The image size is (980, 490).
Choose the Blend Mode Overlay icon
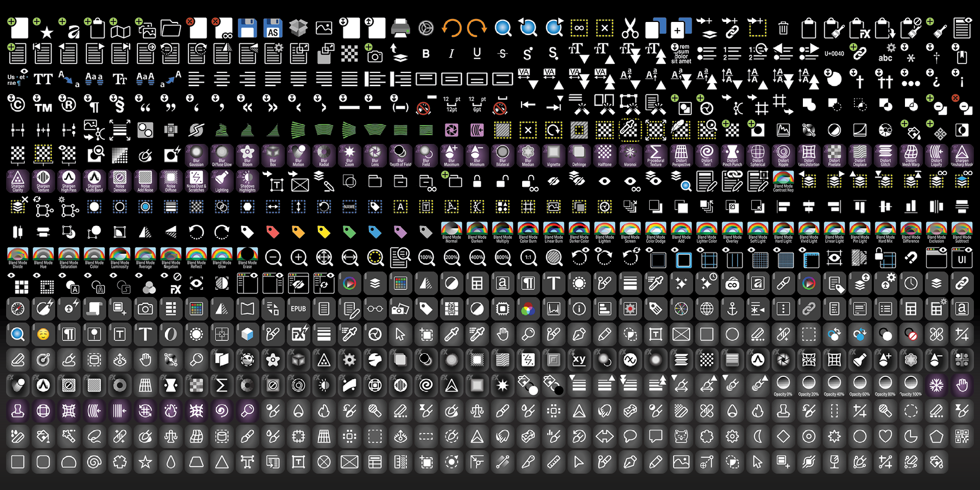point(732,232)
